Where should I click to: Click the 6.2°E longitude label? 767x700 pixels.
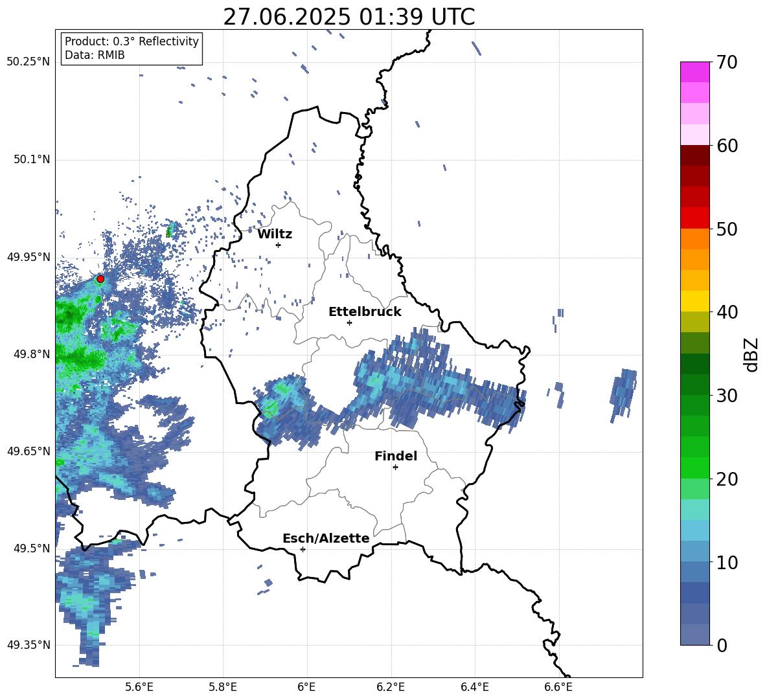(391, 687)
